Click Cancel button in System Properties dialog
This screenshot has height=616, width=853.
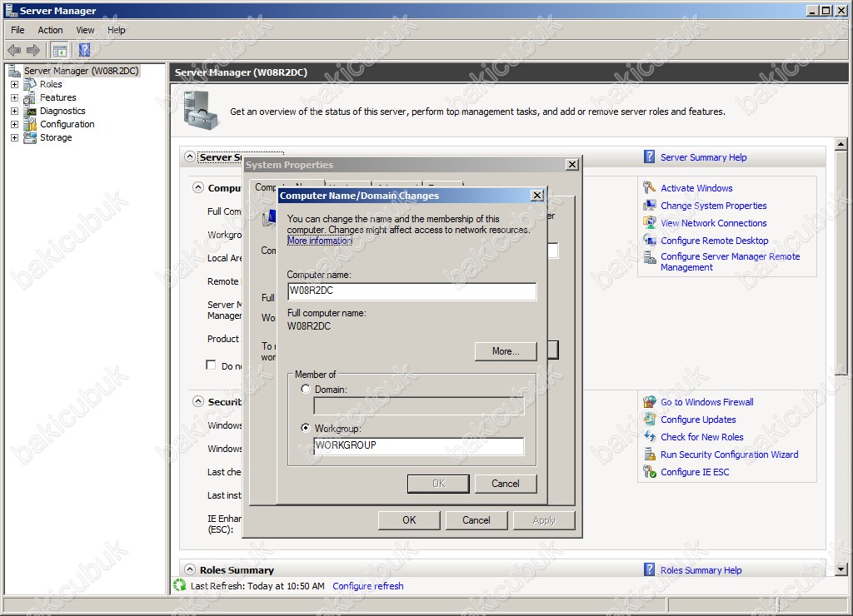pos(476,520)
